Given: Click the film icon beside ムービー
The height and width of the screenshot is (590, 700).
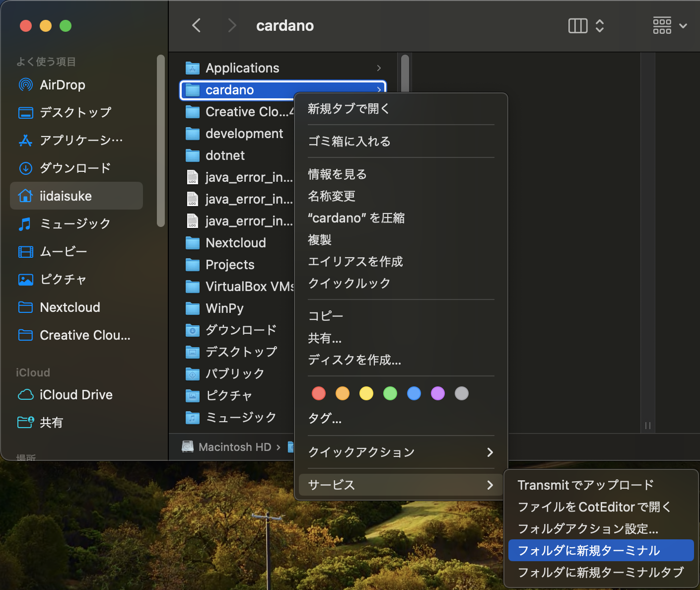Looking at the screenshot, I should 26,252.
